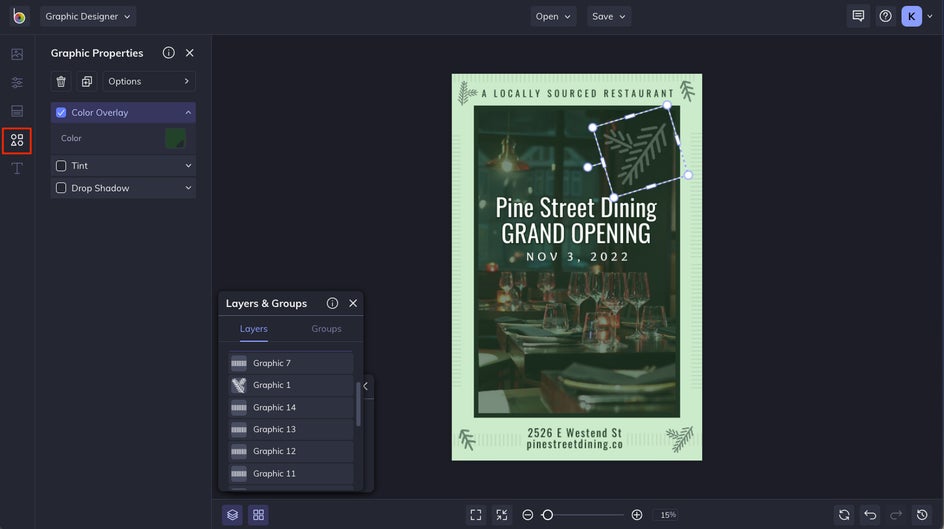
Task: Delete the graphic with the trash icon
Action: click(x=61, y=81)
